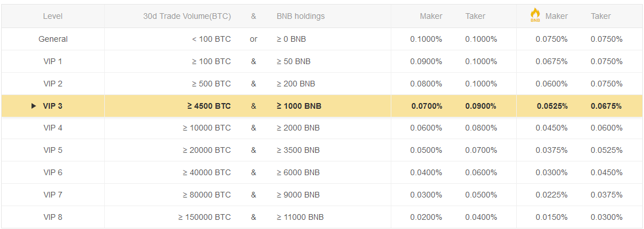This screenshot has height=229, width=644.
Task: Select the Level column header
Action: [x=53, y=17]
